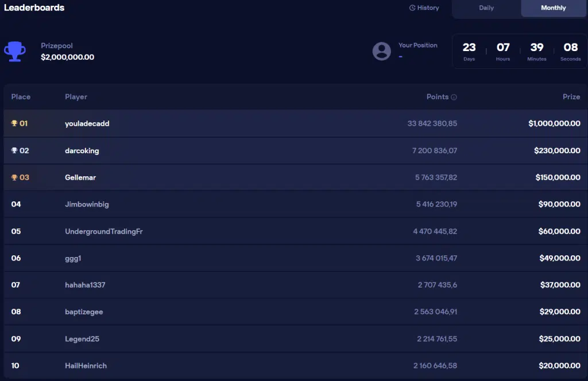This screenshot has height=381, width=588.
Task: Open the leaderboard History link
Action: point(424,7)
